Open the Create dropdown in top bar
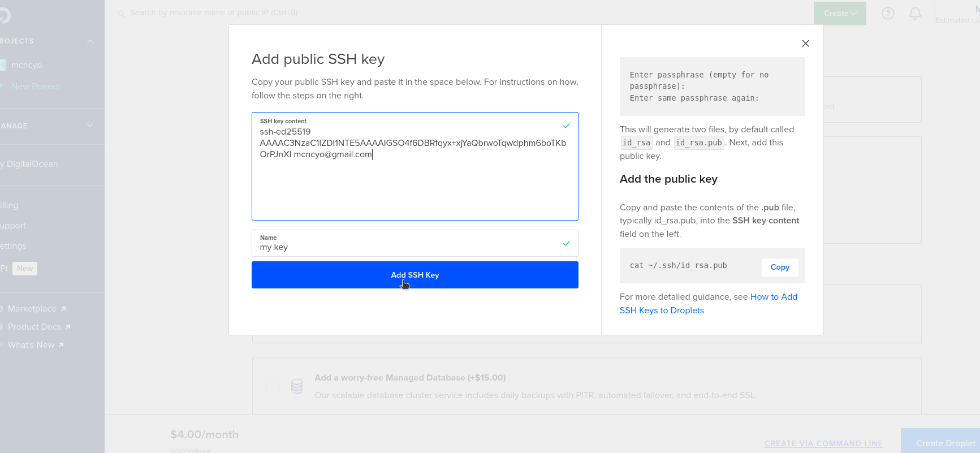Image resolution: width=980 pixels, height=453 pixels. click(840, 13)
